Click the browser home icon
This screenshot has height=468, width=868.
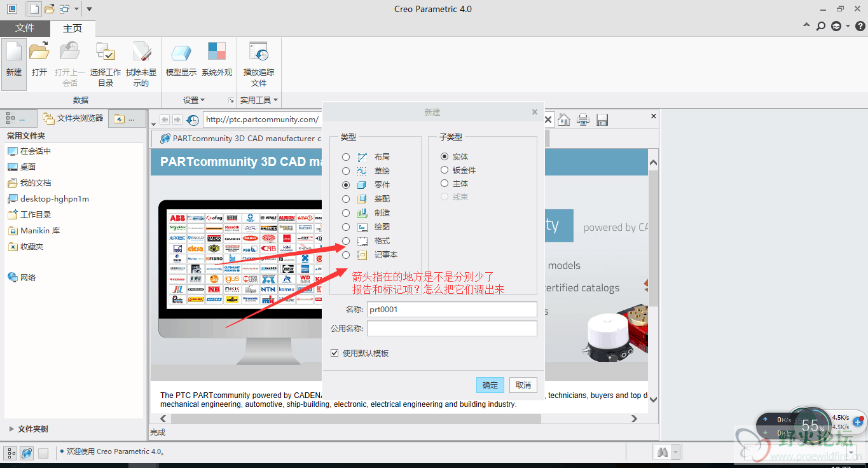[x=564, y=120]
